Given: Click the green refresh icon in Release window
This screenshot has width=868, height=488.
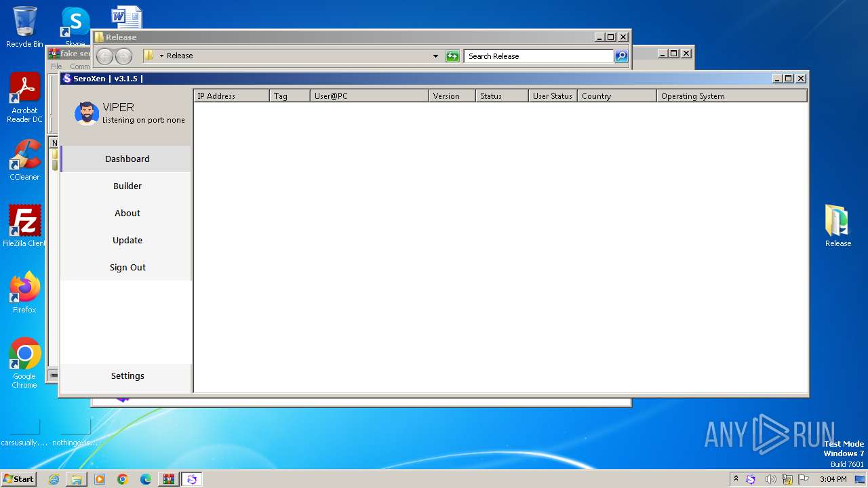Looking at the screenshot, I should [452, 56].
